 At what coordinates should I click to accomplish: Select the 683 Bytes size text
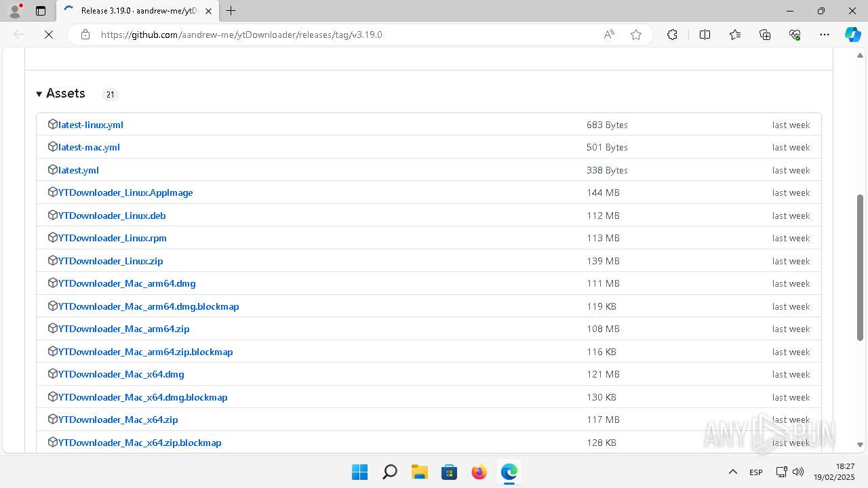click(x=607, y=125)
